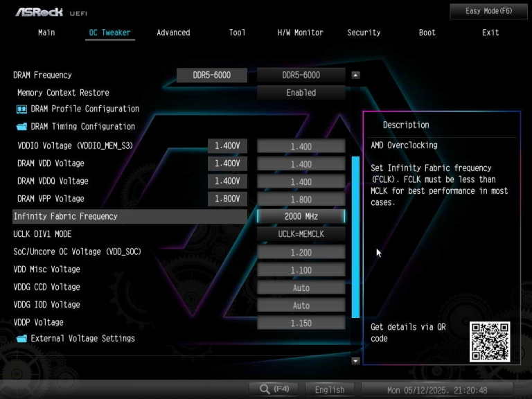Open External Voltage Settings submenu text

pos(83,339)
